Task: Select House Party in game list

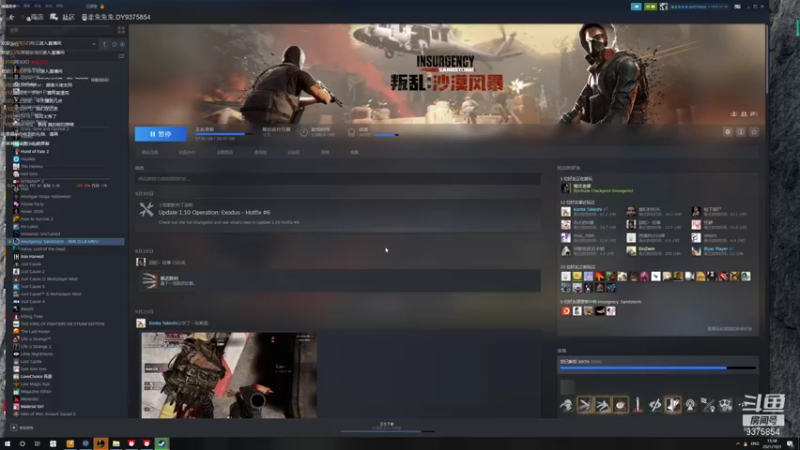Action: (32, 204)
